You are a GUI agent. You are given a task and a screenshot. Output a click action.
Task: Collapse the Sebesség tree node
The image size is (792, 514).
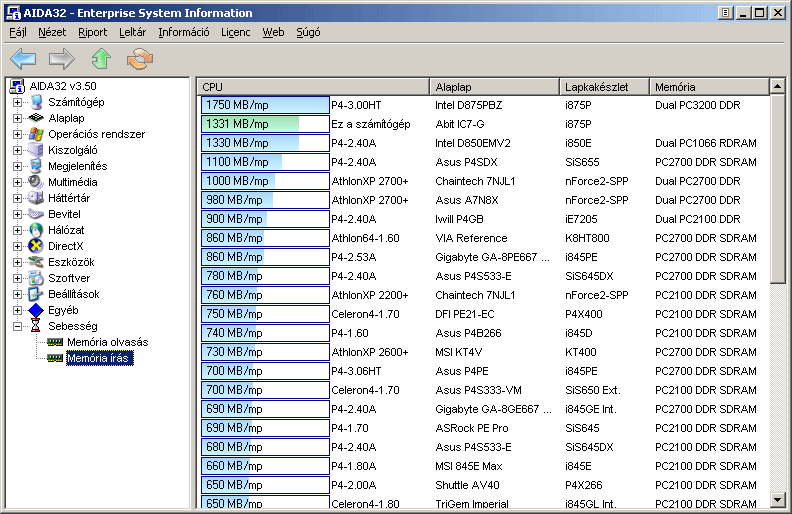[18, 327]
